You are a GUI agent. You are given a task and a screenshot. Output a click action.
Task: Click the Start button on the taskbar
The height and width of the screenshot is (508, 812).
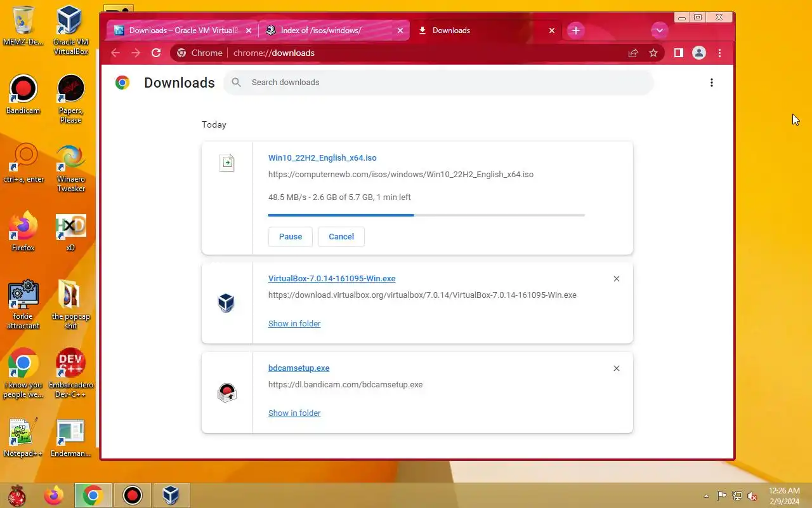17,495
